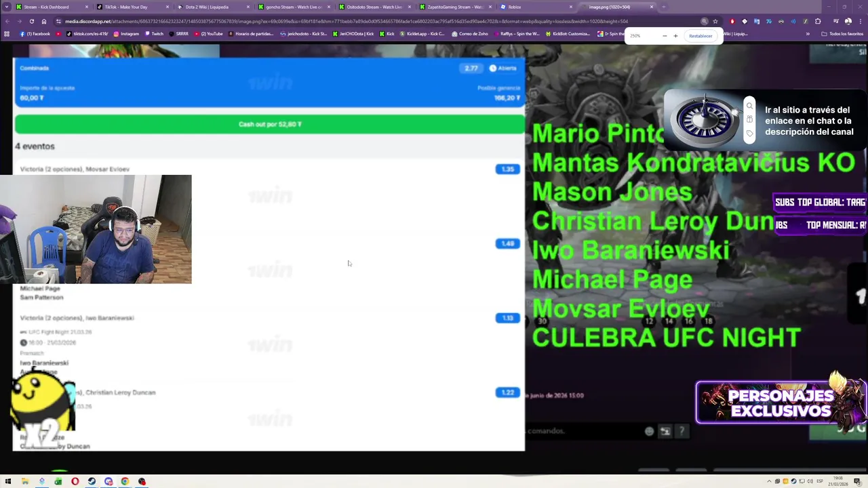868x488 pixels.
Task: Open the notification center icon
Action: coord(858,481)
